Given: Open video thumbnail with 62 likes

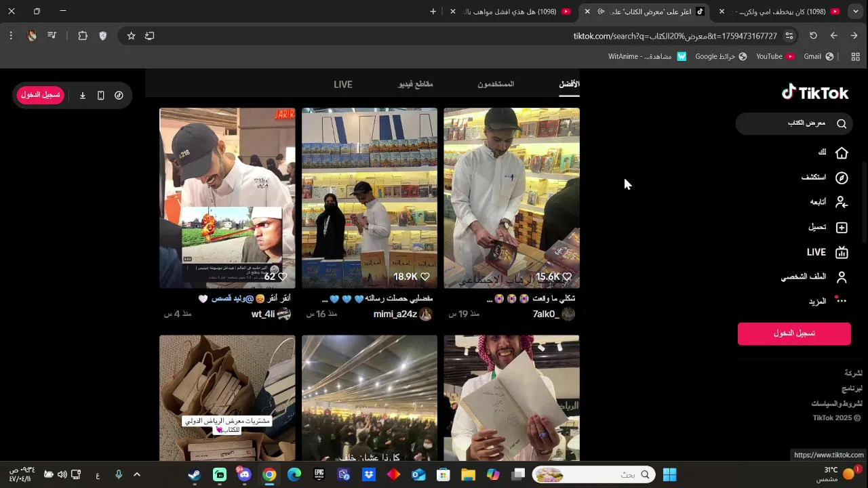Looking at the screenshot, I should [x=227, y=198].
